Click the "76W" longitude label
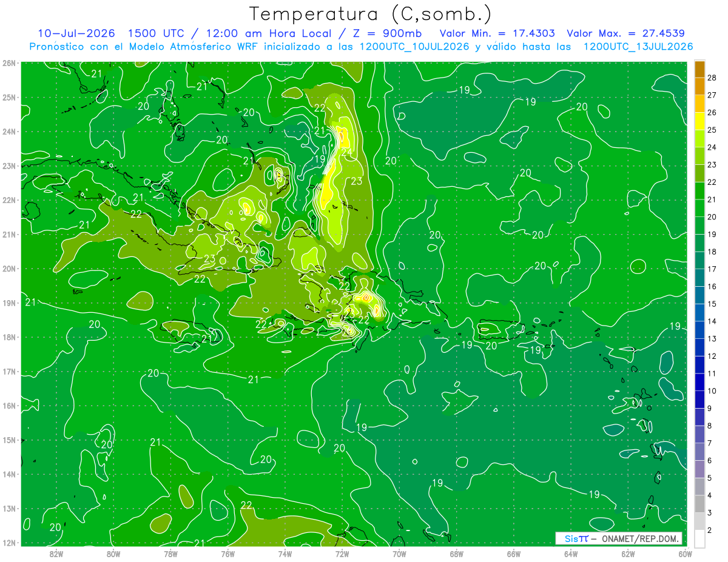 pyautogui.click(x=227, y=554)
